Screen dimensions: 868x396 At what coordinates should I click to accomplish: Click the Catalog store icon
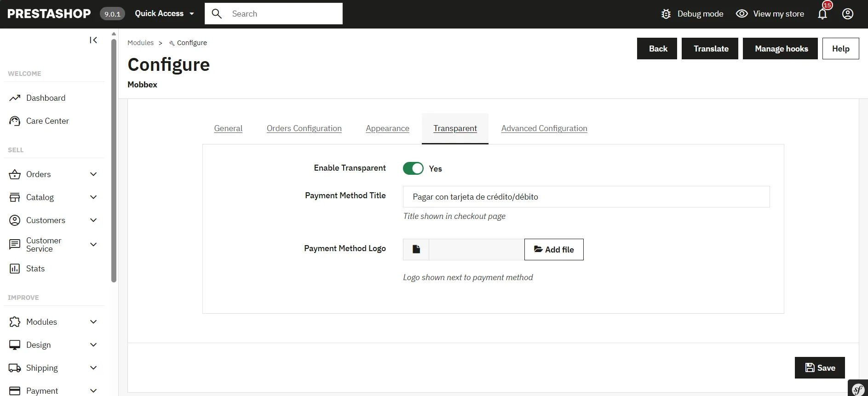[15, 197]
